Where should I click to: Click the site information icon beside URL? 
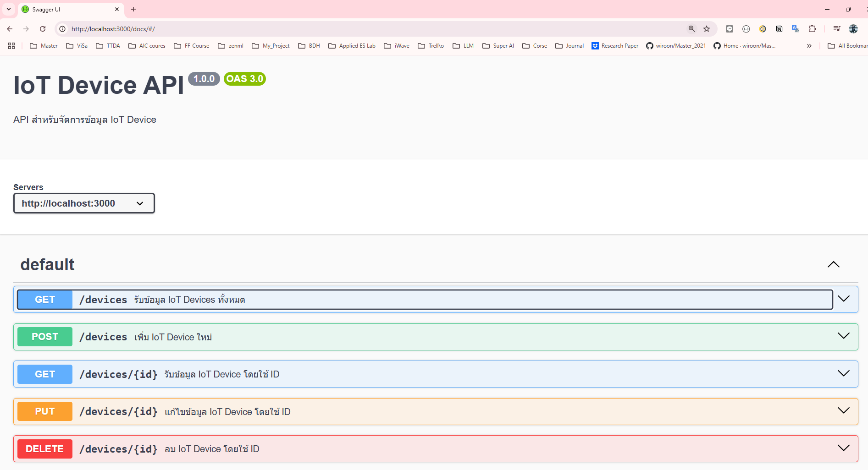62,29
